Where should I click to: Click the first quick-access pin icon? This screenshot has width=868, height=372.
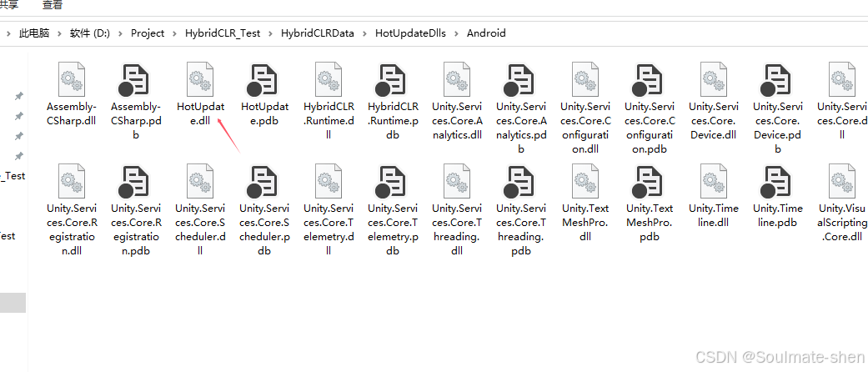(x=19, y=96)
